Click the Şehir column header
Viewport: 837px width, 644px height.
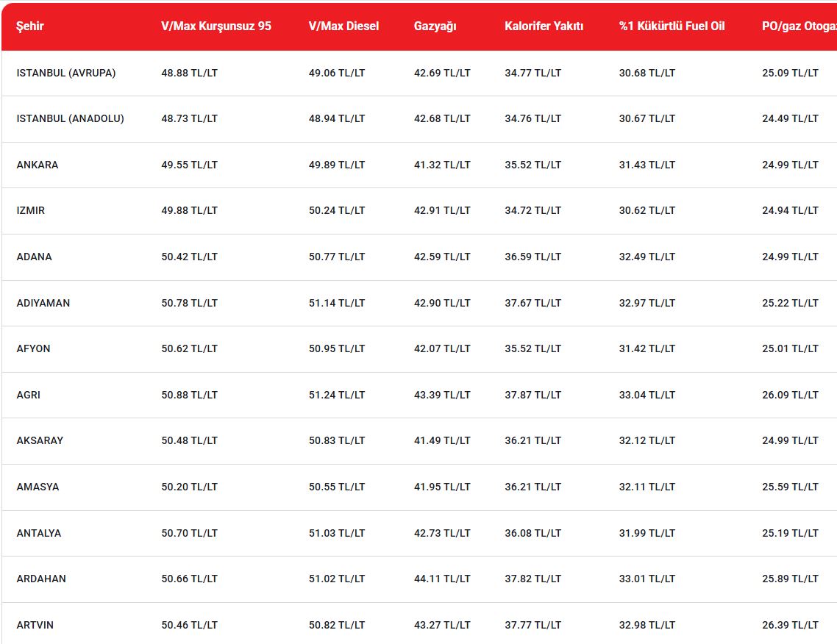click(30, 26)
